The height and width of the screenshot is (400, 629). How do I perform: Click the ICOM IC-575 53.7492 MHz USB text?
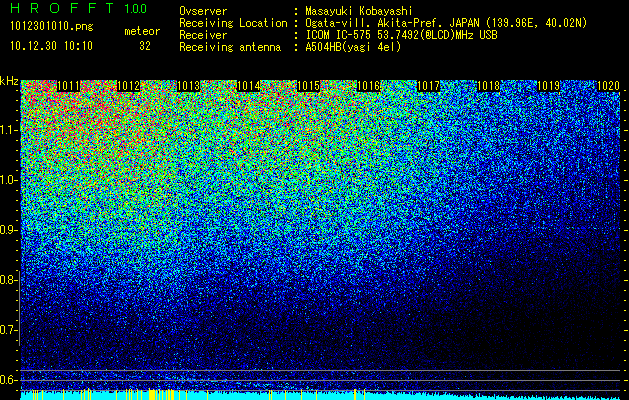pyautogui.click(x=402, y=35)
